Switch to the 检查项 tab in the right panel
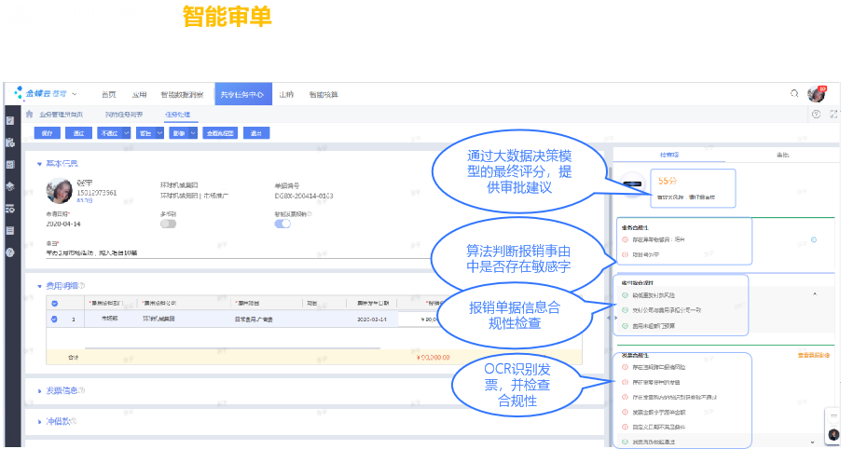Viewport: 868px width, 449px height. pyautogui.click(x=668, y=155)
